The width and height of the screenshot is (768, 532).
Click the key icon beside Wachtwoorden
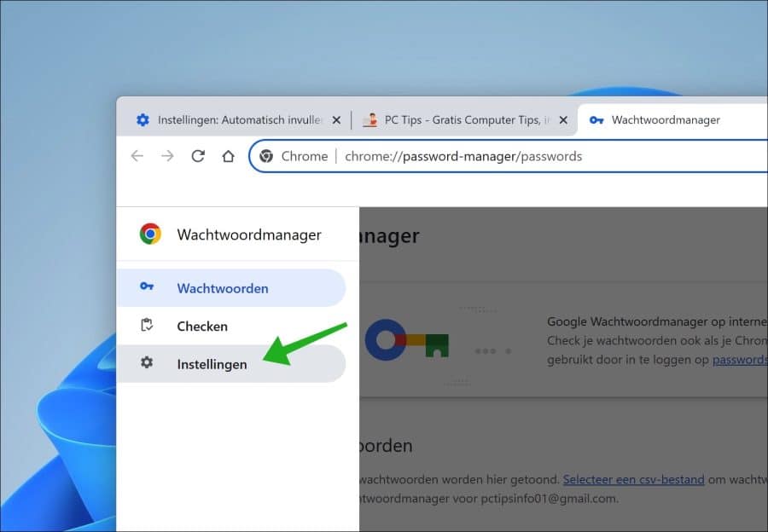tap(147, 286)
